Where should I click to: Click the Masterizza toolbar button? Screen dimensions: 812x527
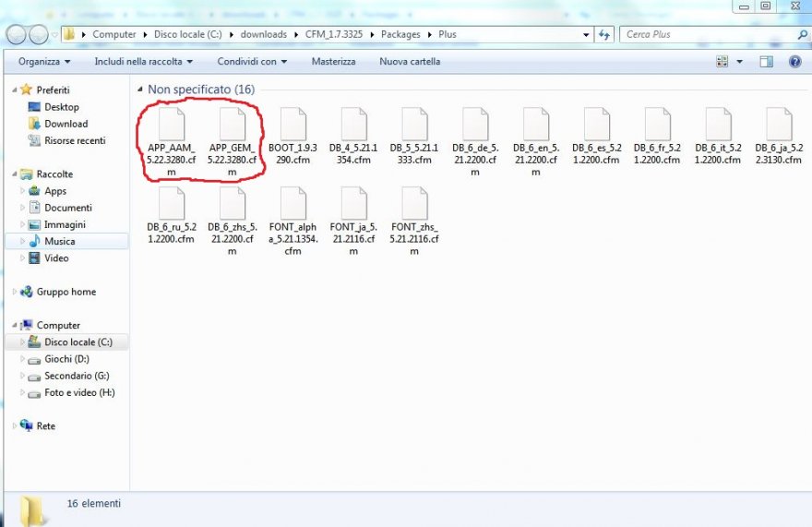333,62
